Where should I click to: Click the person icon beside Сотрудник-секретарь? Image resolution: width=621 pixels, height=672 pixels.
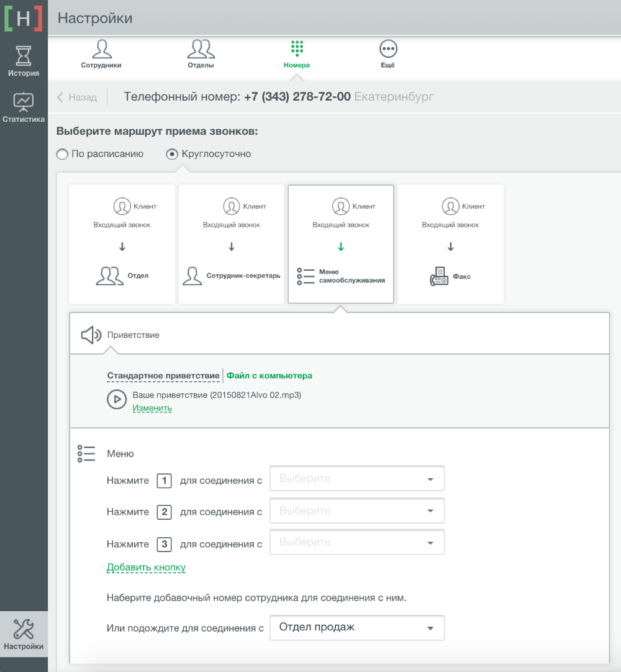[192, 276]
